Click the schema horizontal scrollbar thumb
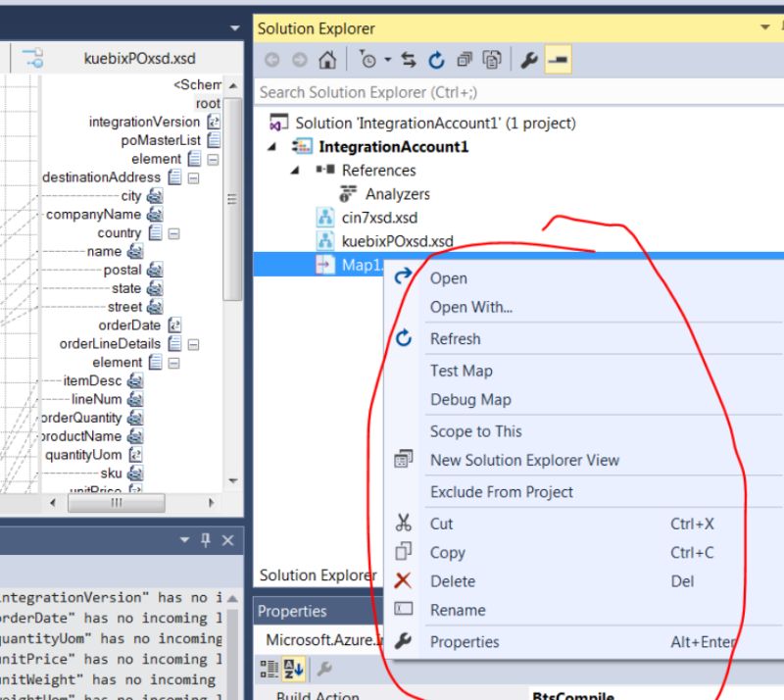This screenshot has width=784, height=700. click(x=117, y=502)
